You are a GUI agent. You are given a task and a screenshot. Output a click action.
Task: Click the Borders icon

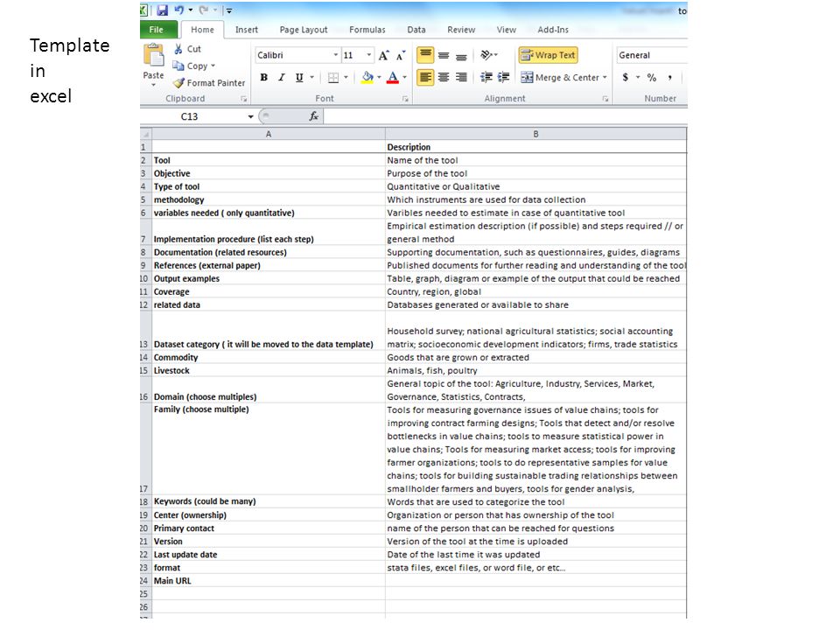point(333,78)
